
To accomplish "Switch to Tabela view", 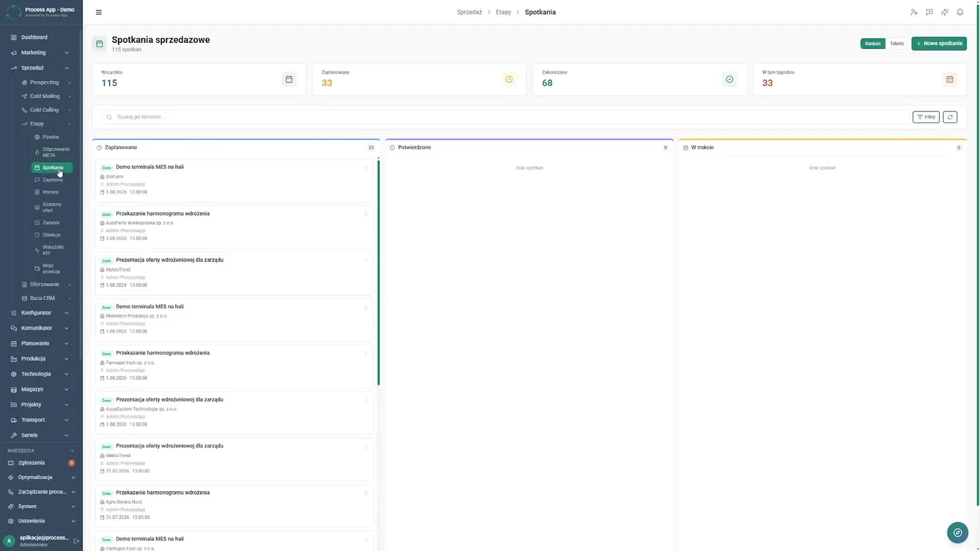I will (897, 44).
